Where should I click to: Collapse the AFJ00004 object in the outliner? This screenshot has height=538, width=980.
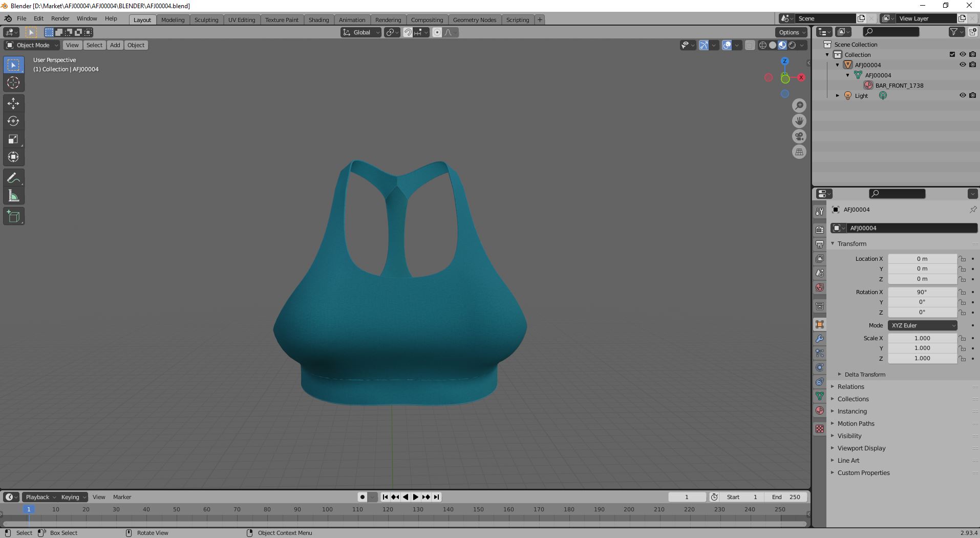[837, 65]
